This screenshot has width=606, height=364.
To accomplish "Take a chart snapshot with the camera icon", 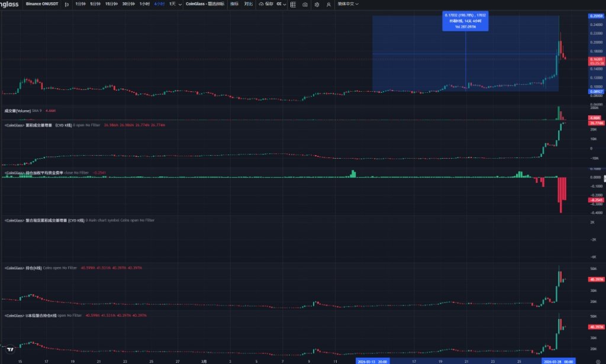I will click(305, 4).
